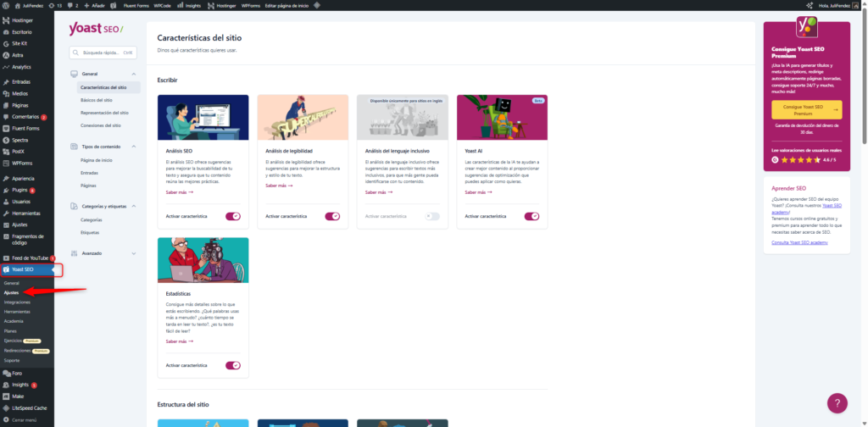868x427 pixels.
Task: Collapse the Tipos de contenido section
Action: pyautogui.click(x=103, y=147)
